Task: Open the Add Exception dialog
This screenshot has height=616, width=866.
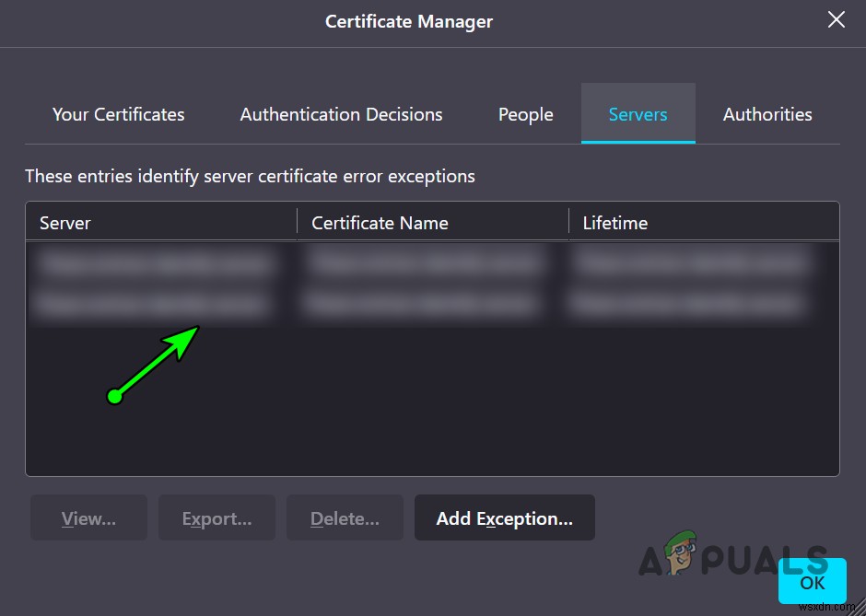Action: 504,517
